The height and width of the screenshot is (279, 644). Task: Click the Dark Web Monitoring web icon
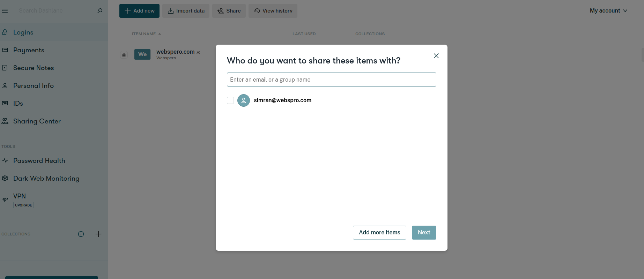5,178
